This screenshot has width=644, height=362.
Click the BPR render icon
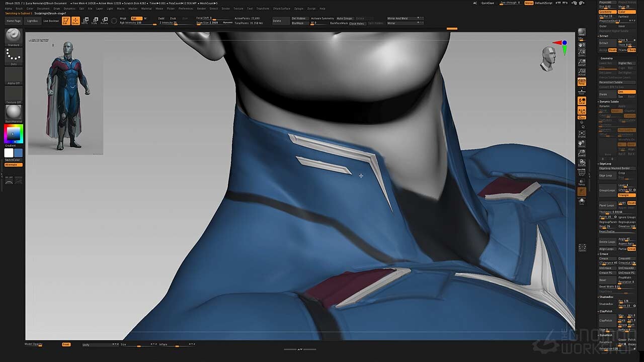(582, 32)
